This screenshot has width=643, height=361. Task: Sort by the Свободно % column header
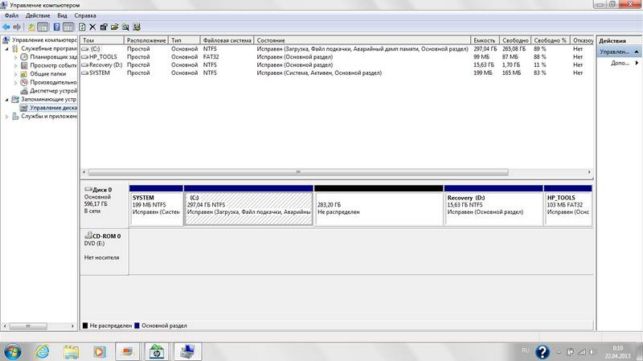tap(550, 40)
